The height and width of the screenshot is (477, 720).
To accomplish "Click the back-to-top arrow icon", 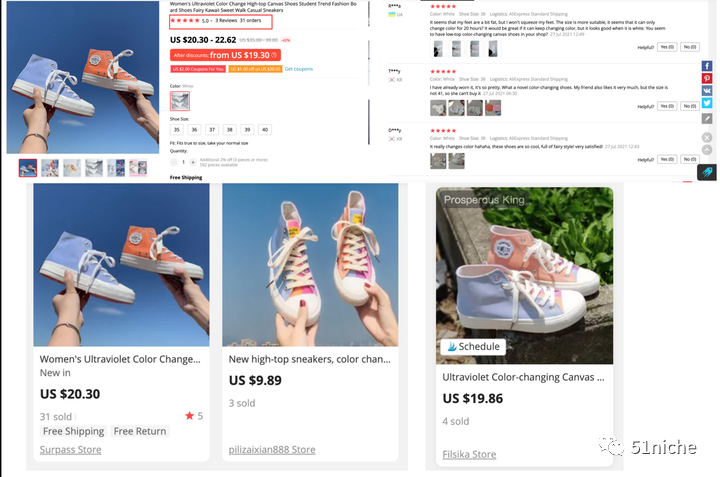I will click(x=707, y=151).
